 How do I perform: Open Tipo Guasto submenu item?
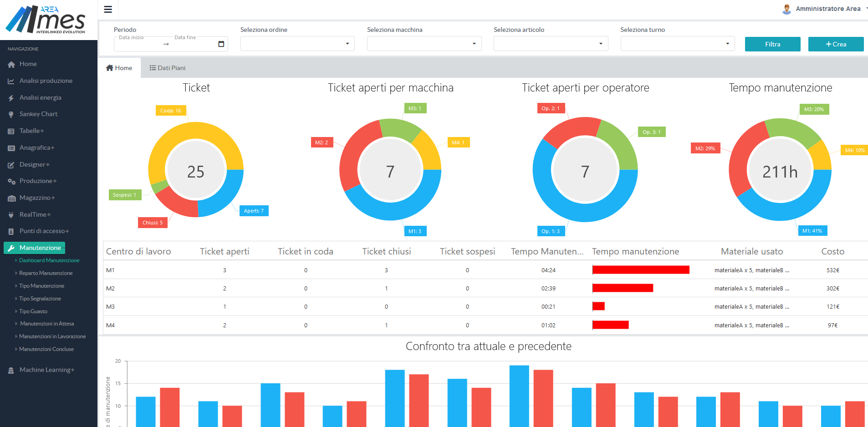pos(33,311)
